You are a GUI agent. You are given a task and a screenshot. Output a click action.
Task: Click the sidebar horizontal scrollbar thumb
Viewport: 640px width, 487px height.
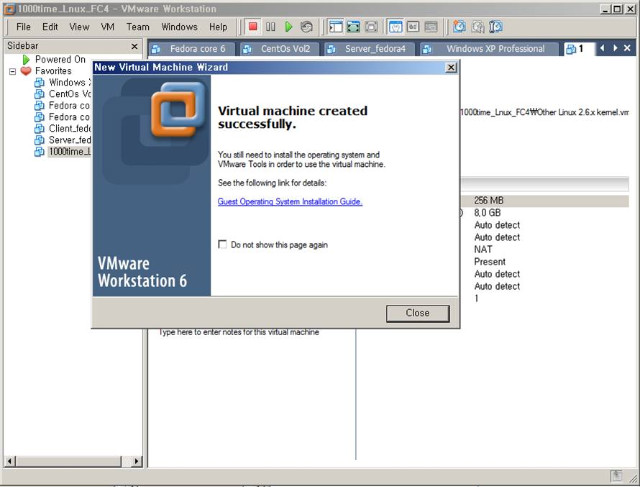pos(69,461)
